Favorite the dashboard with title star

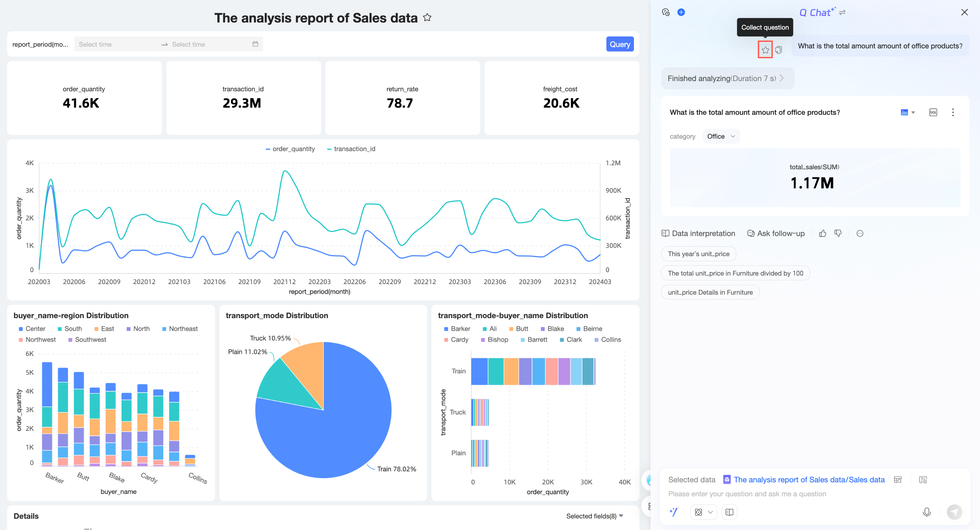[427, 17]
